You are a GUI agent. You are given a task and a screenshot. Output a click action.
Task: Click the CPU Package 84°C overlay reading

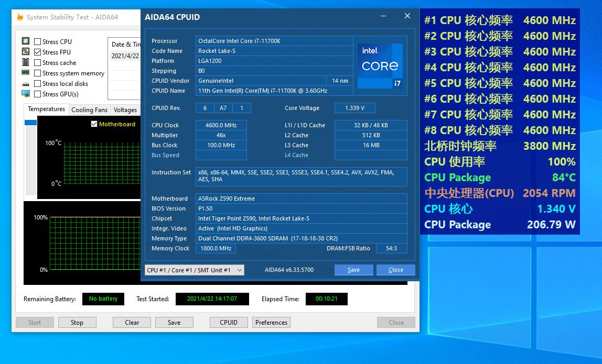[x=500, y=177]
